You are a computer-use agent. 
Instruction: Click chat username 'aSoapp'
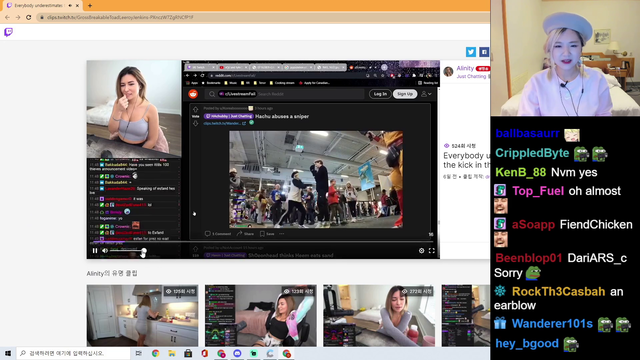(x=533, y=224)
